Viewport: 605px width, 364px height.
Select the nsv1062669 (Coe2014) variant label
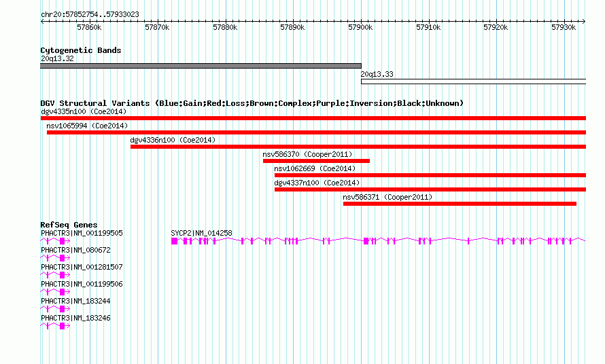(315, 168)
